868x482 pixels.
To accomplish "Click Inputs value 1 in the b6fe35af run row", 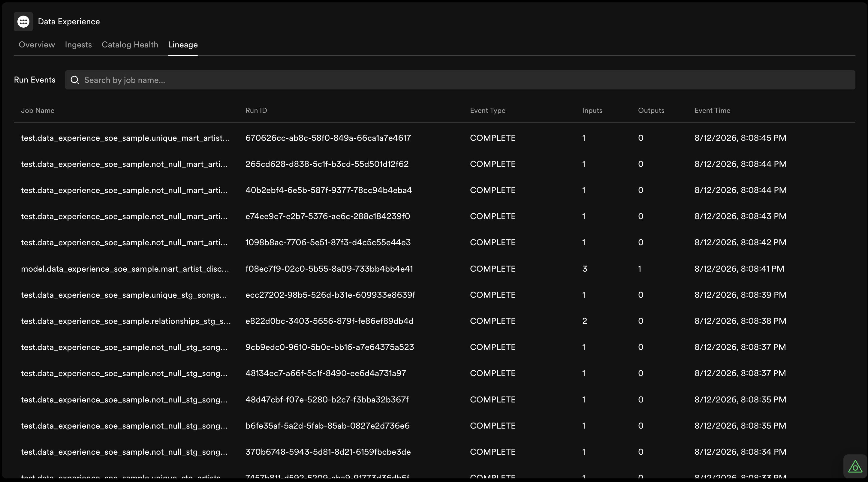I will tap(583, 426).
